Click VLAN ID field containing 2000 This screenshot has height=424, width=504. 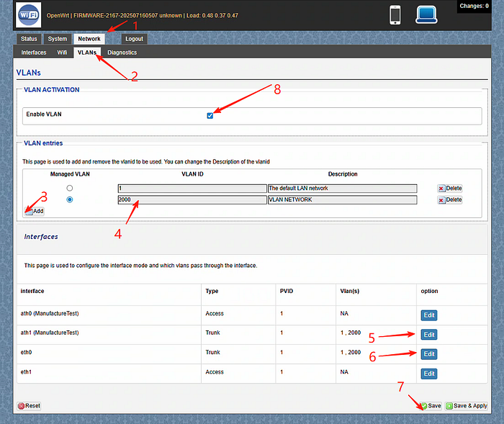tap(192, 200)
